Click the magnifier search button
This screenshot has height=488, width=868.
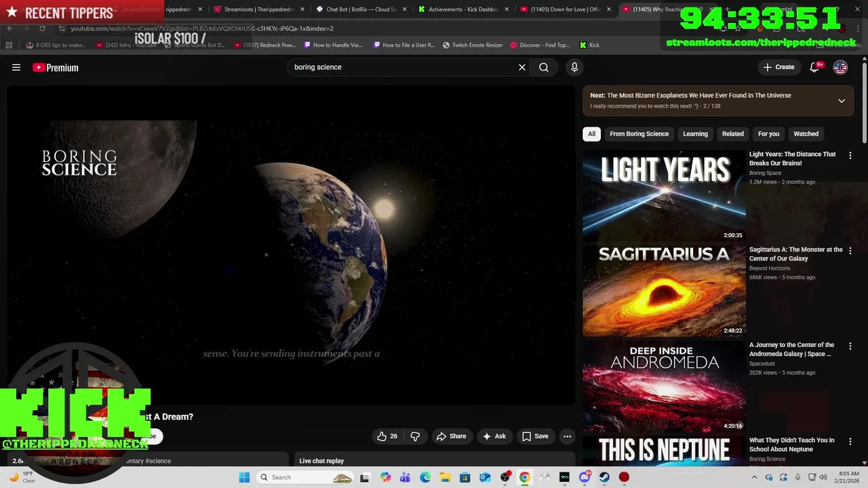(544, 67)
